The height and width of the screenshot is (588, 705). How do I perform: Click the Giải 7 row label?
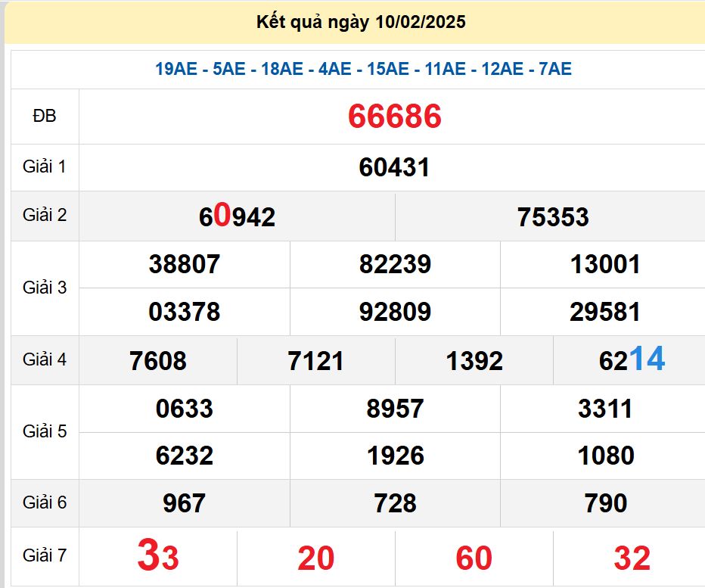(45, 556)
